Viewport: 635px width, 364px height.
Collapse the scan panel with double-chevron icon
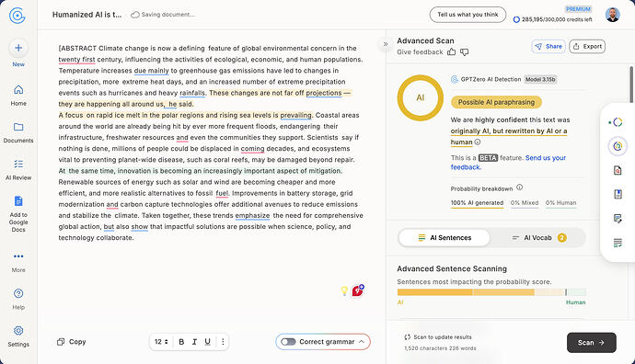pos(386,44)
